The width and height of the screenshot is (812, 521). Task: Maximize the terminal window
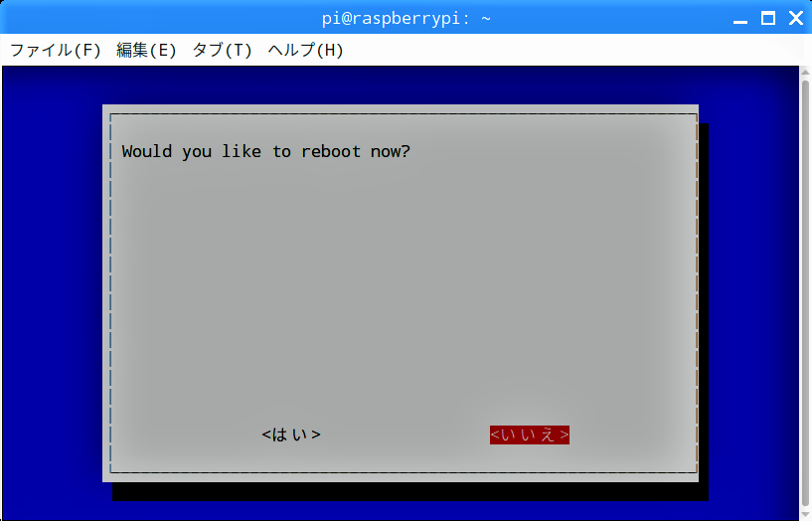click(x=768, y=19)
